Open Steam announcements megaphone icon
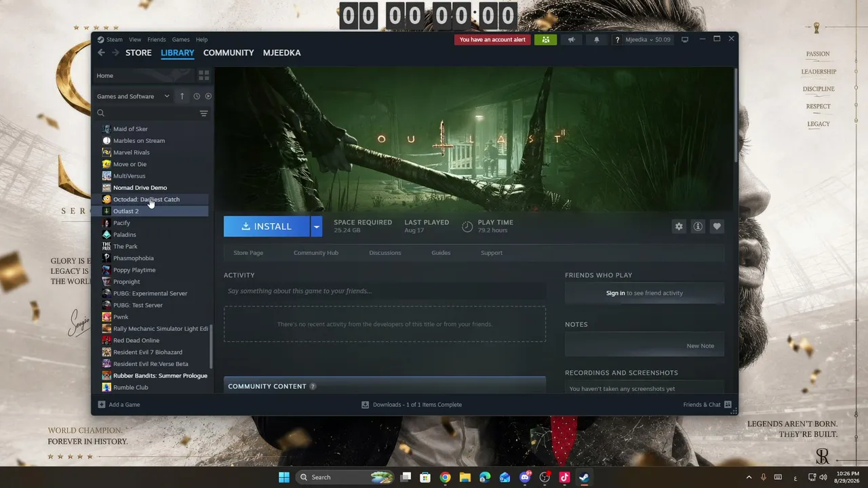This screenshot has width=868, height=488. click(572, 39)
